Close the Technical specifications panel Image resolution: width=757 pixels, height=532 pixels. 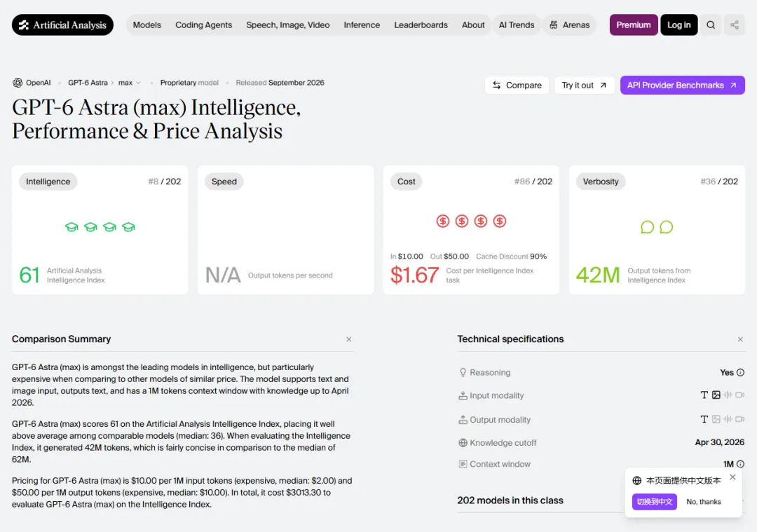point(740,339)
